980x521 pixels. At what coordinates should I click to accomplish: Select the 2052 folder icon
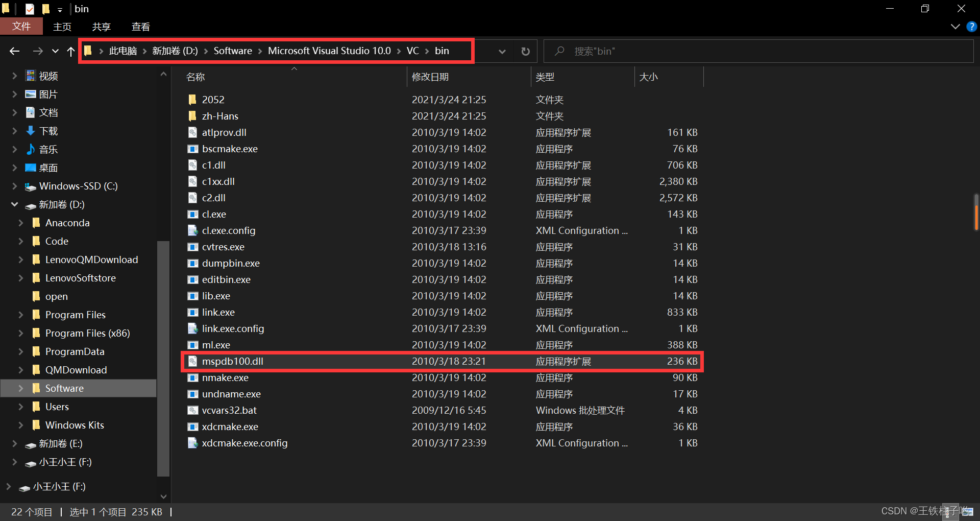(x=192, y=100)
